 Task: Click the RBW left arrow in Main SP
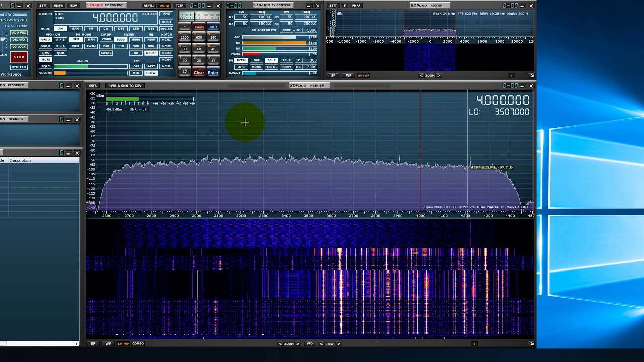pos(321,344)
